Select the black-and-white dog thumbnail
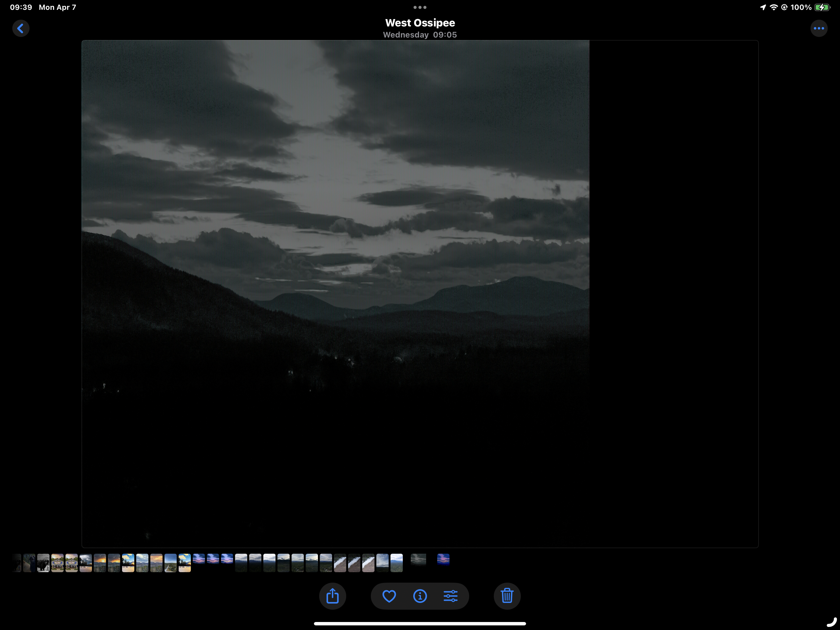The width and height of the screenshot is (840, 630). 43,563
